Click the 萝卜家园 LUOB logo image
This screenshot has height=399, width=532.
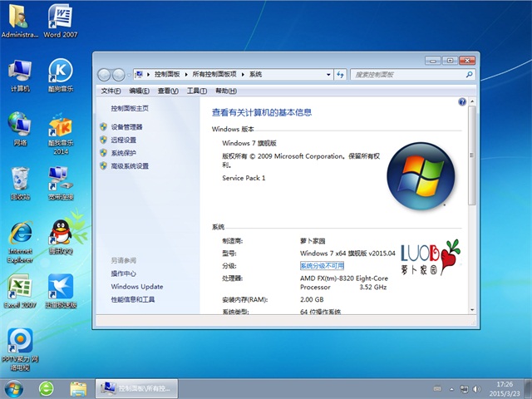click(431, 257)
